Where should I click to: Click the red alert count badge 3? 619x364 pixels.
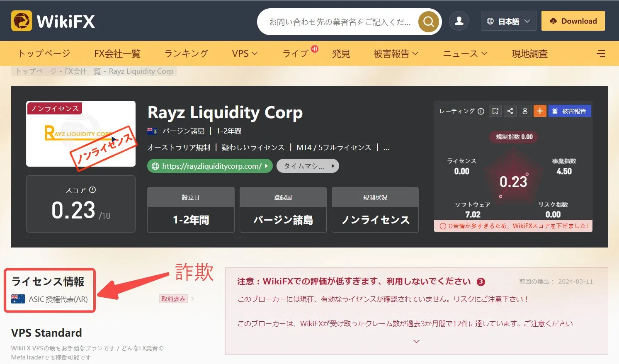481,281
